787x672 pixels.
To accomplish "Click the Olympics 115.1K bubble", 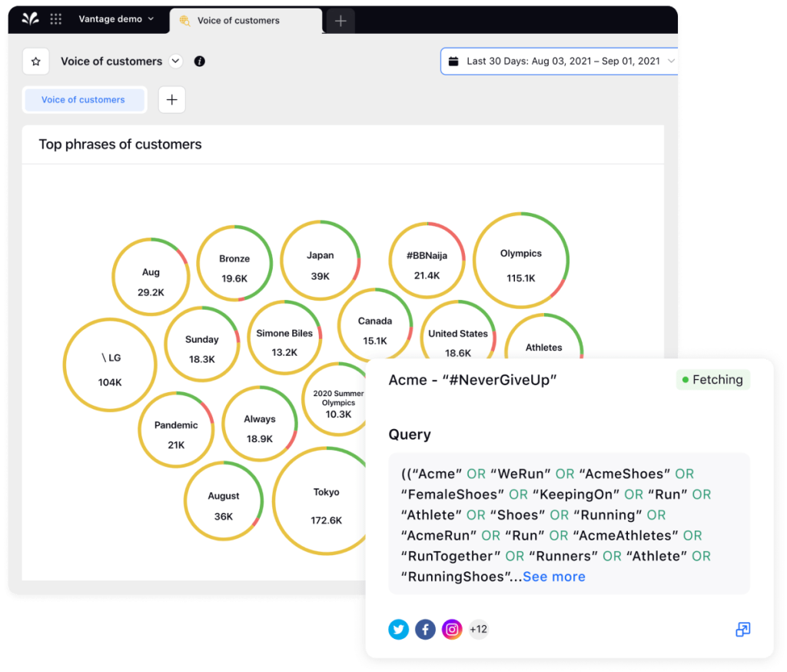I will pyautogui.click(x=521, y=260).
